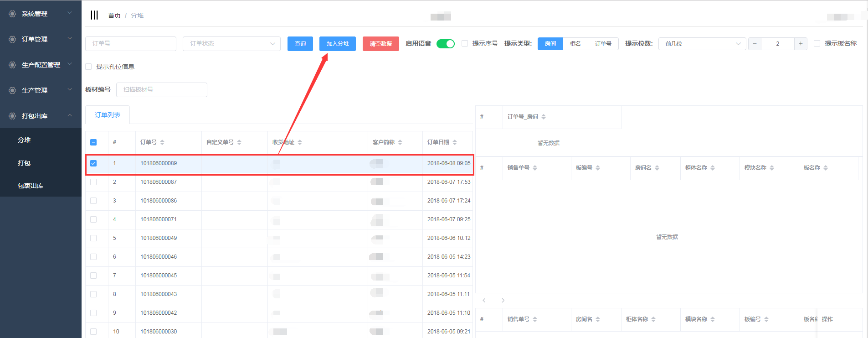Screen dimensions: 868x338
Task: Select the 订单列表 tab
Action: (x=108, y=115)
